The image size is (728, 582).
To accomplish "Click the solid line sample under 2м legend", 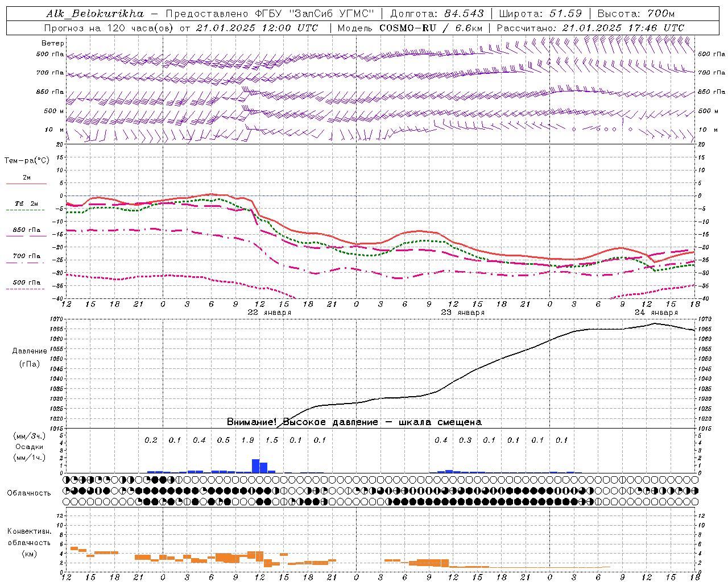I will pyautogui.click(x=26, y=184).
